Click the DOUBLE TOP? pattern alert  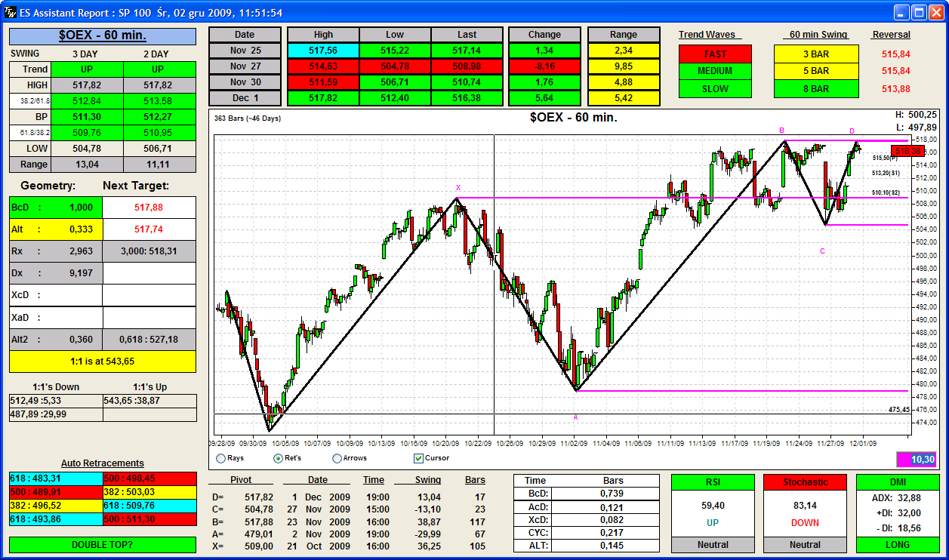[x=103, y=544]
